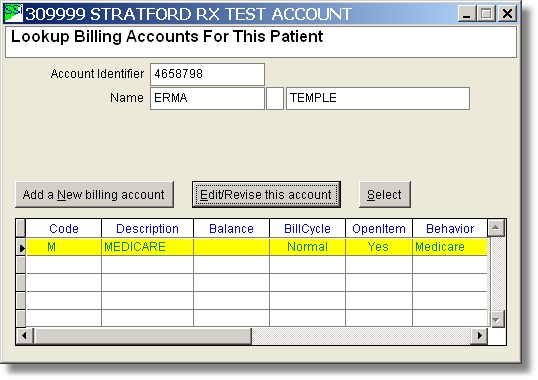This screenshot has height=380, width=538.
Task: Click the BillCycle column header
Action: point(307,228)
